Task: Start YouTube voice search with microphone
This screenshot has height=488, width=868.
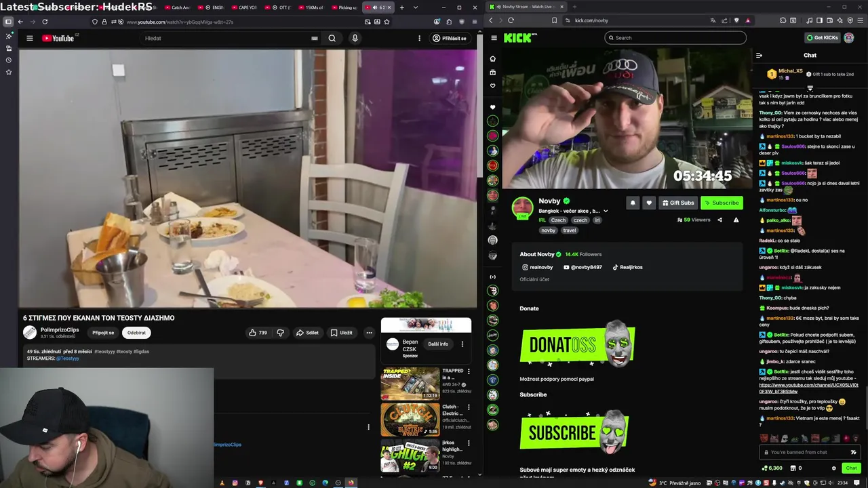Action: point(355,38)
